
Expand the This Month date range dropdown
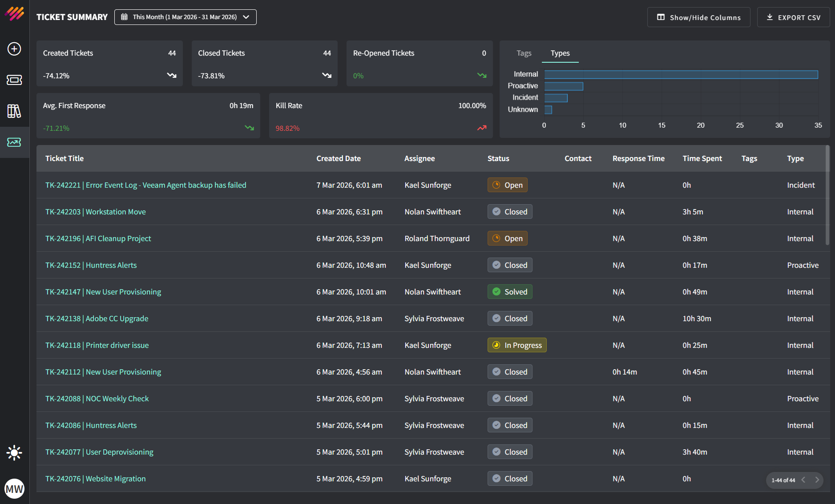185,17
